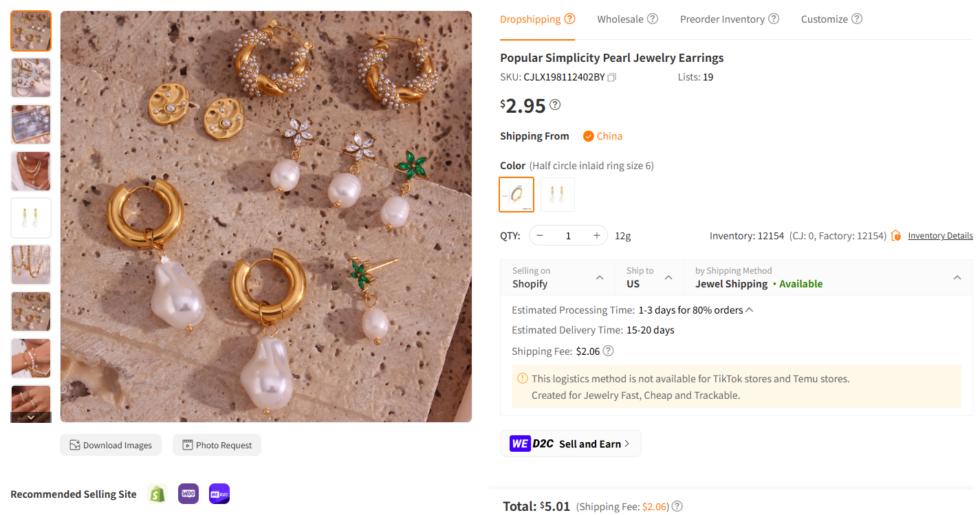
Task: Select the Shopify recommended selling site icon
Action: [157, 494]
